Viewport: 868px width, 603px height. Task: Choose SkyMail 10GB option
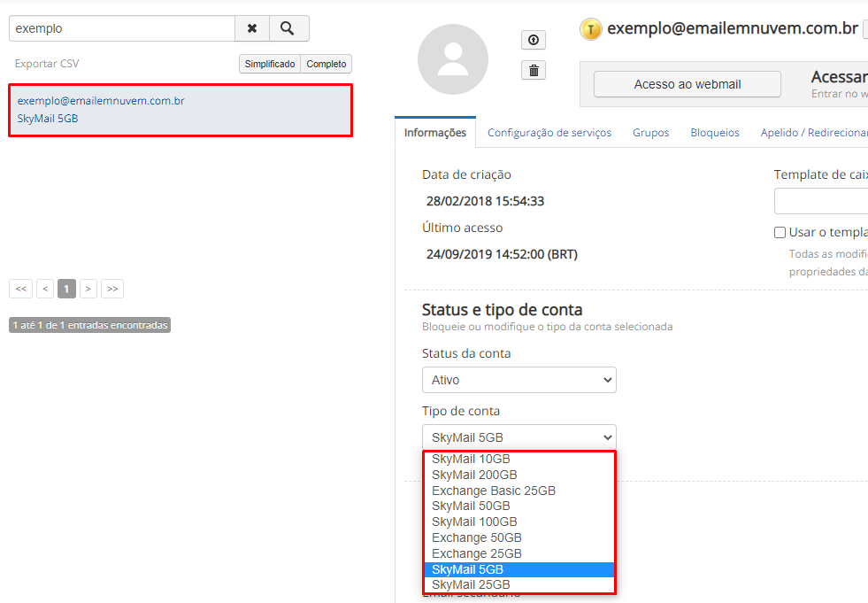pyautogui.click(x=519, y=459)
